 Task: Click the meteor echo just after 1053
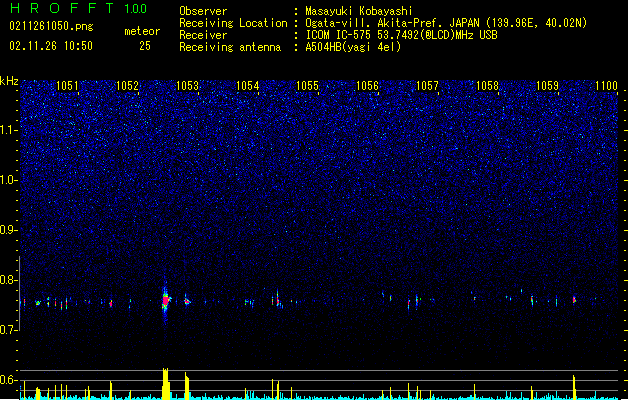(x=187, y=301)
